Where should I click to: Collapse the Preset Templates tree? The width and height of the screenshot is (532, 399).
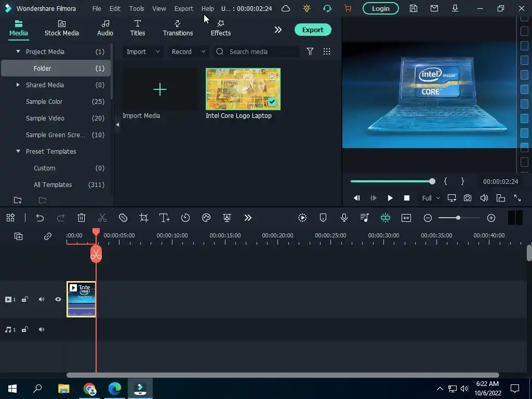click(18, 151)
